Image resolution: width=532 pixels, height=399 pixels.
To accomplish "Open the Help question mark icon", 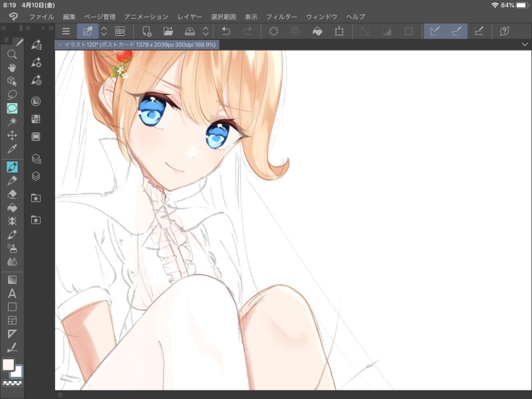I will [x=505, y=31].
